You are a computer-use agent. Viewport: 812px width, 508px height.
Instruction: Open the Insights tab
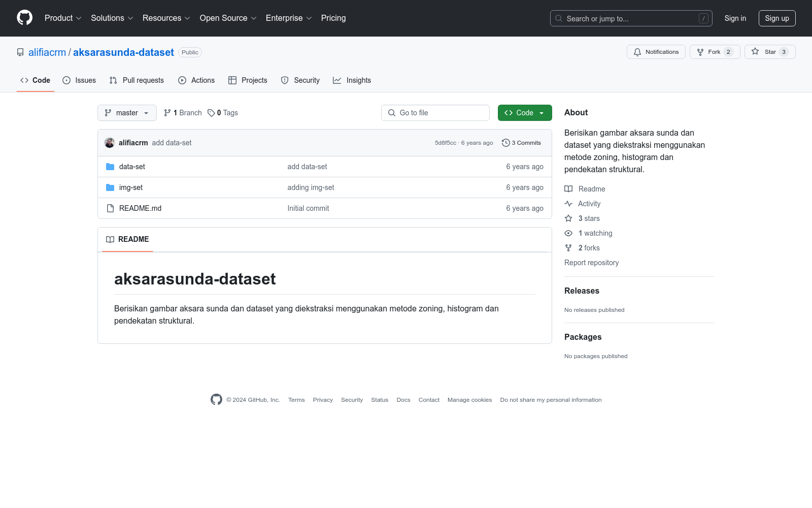coord(352,80)
